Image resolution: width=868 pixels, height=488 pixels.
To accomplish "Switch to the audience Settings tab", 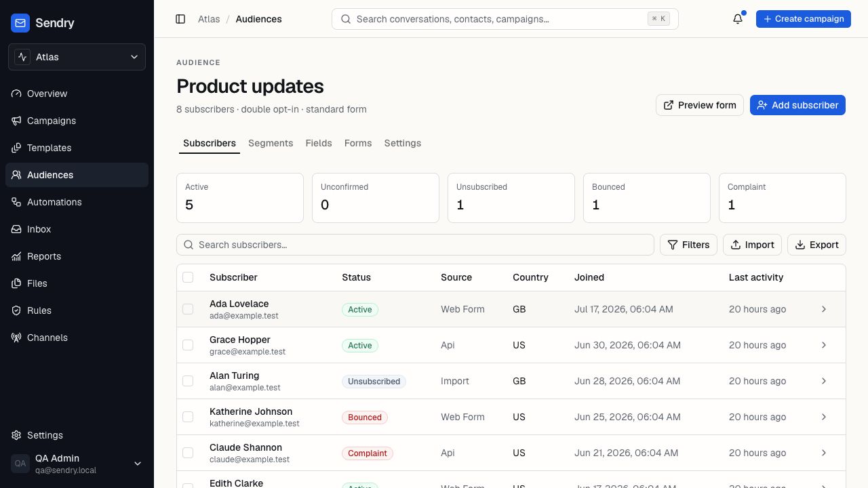I will 403,143.
